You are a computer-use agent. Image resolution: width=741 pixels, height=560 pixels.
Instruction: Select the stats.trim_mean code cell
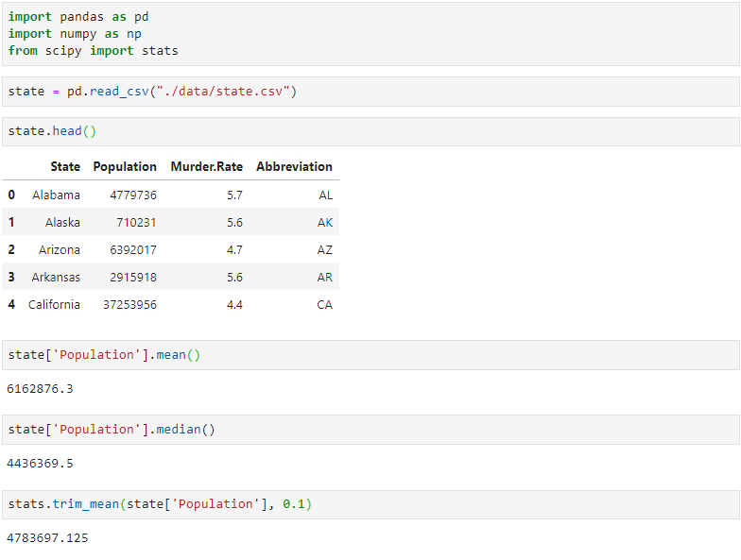click(x=370, y=504)
